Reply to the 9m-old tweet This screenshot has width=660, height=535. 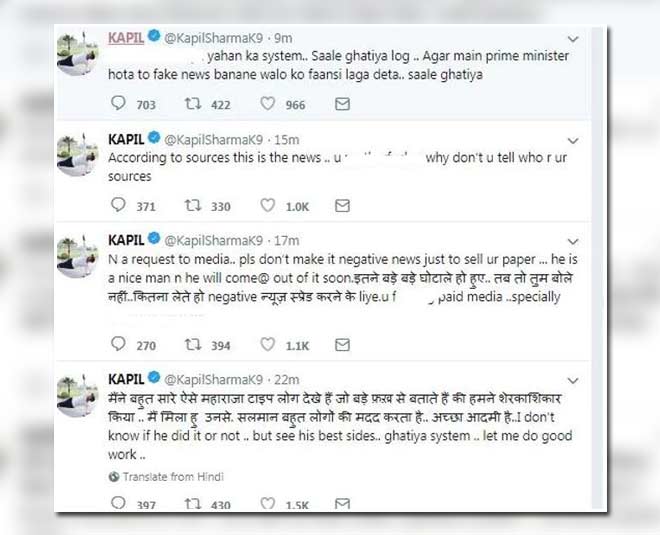(117, 103)
